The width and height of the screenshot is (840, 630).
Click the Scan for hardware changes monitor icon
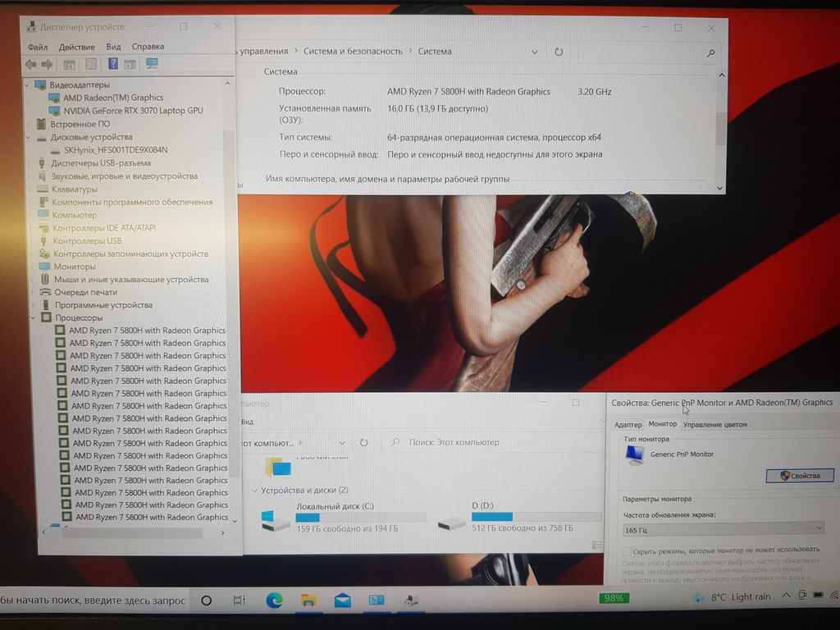coord(152,64)
